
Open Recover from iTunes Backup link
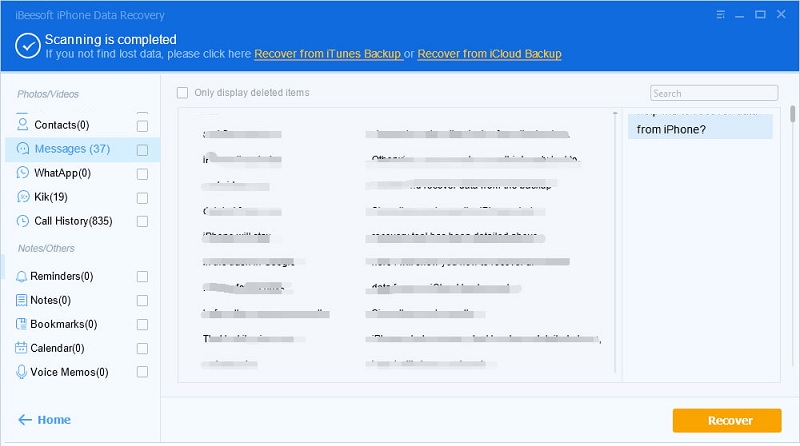[x=328, y=54]
